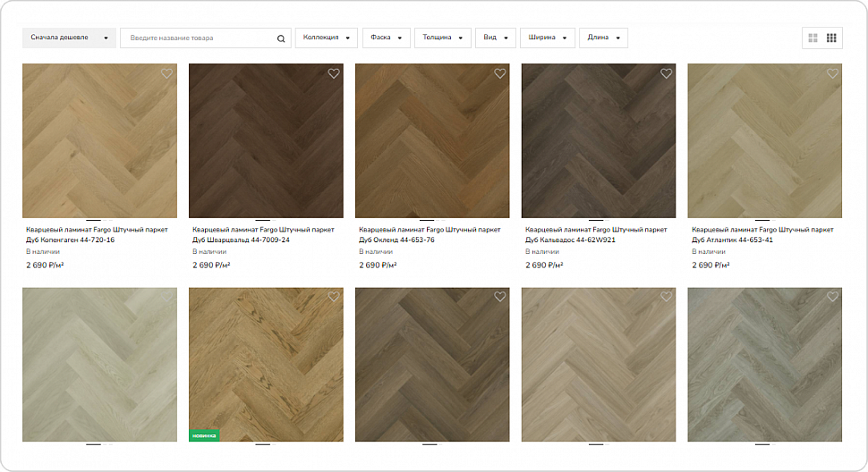The image size is (868, 472).
Task: Heart the product with the новинка badge
Action: click(x=333, y=297)
